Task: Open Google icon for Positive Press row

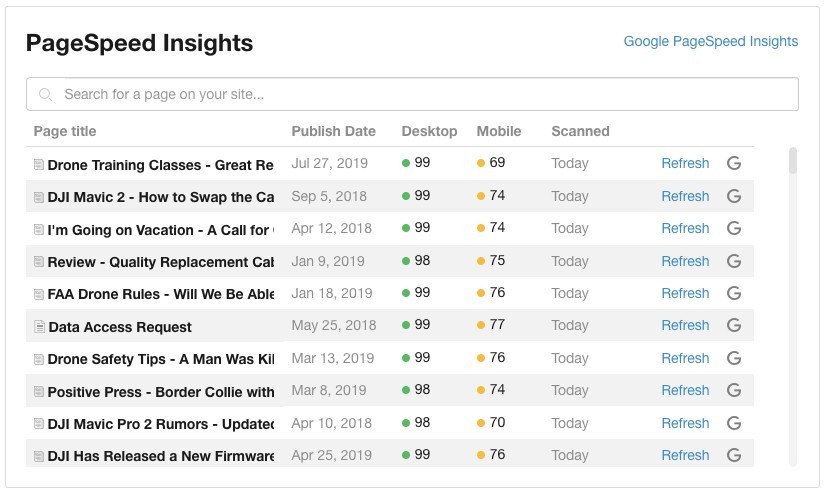Action: point(734,390)
